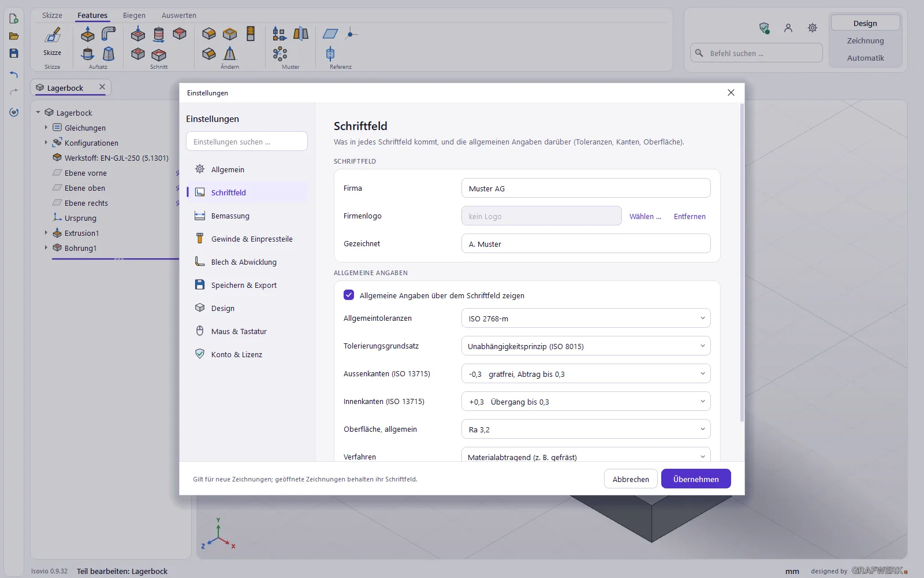Switch to the Auswerten ribbon tab

tap(179, 15)
